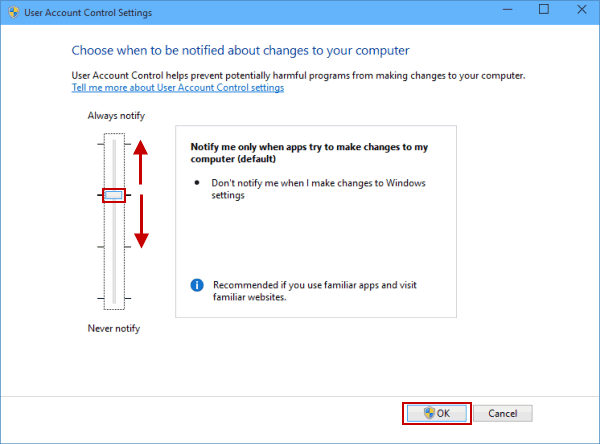The height and width of the screenshot is (444, 600).
Task: Click the 'Always notify' label
Action: coord(116,116)
